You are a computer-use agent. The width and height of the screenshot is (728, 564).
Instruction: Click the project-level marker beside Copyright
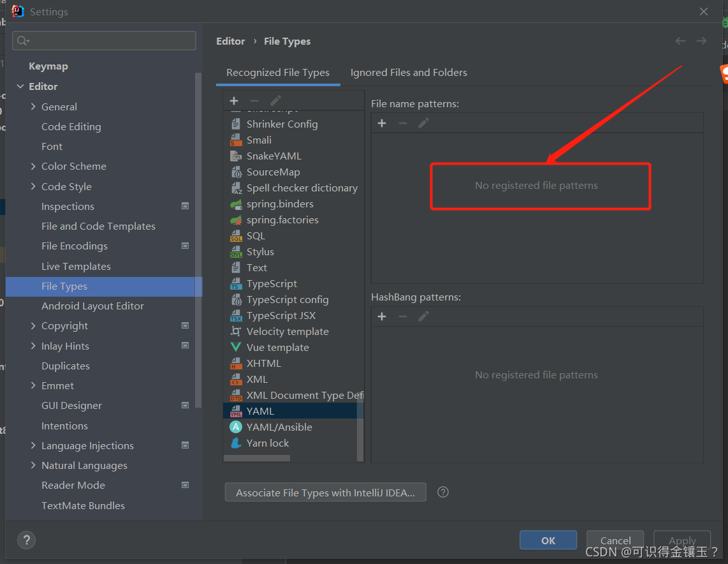(x=186, y=325)
